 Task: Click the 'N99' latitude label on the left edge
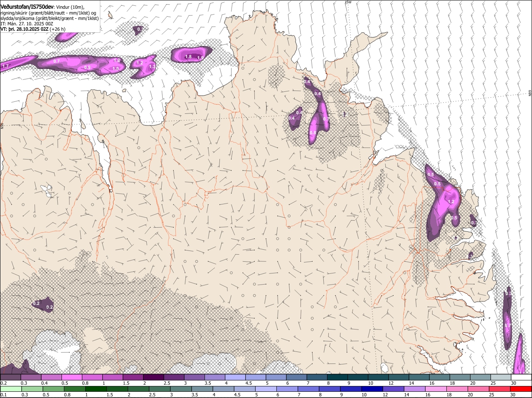(2, 125)
